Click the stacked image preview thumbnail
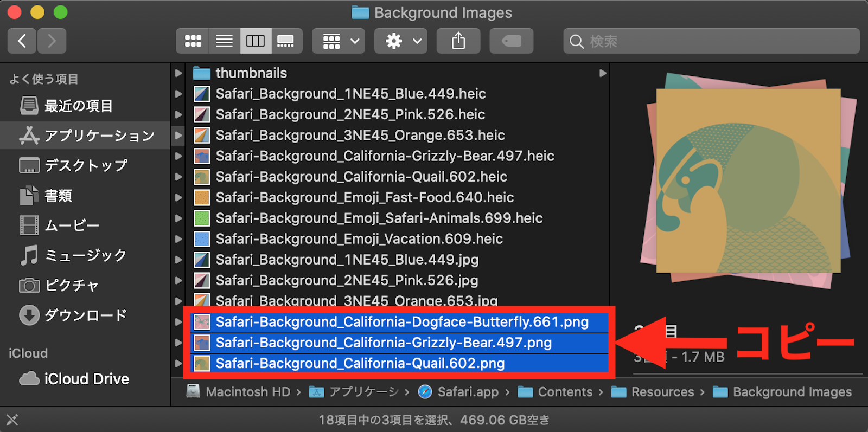This screenshot has height=432, width=868. [748, 180]
